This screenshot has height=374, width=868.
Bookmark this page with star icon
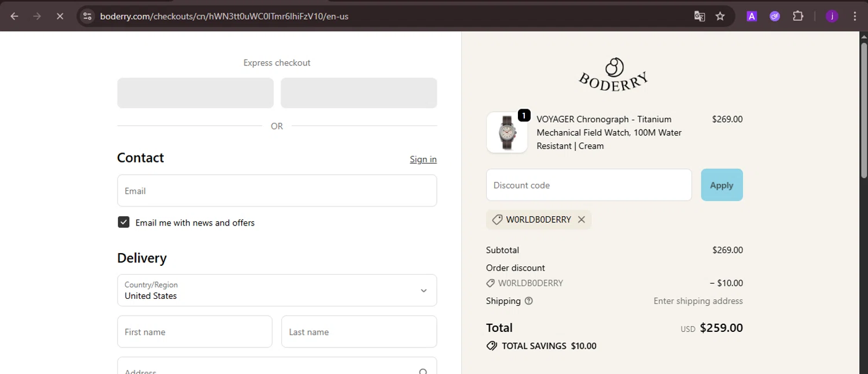[x=720, y=16]
